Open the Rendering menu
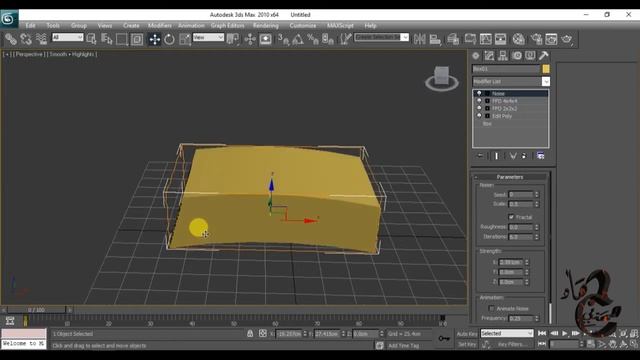Viewport: 640px width, 360px height. click(266, 25)
